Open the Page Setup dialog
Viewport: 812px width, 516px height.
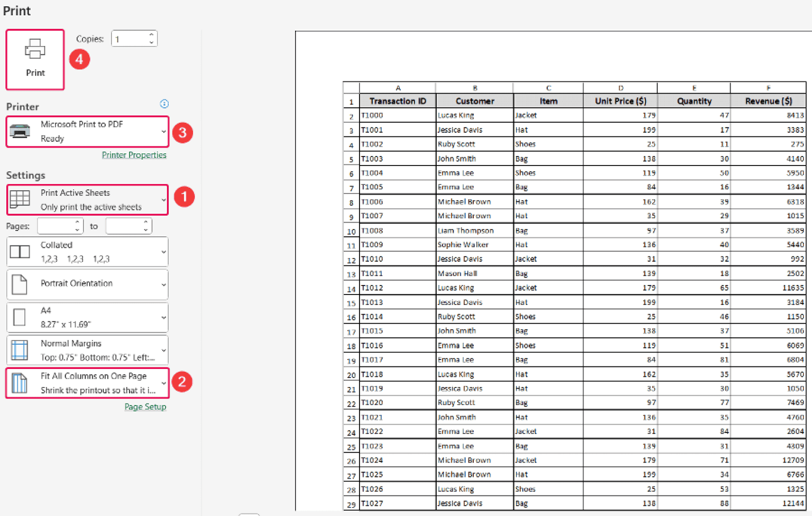click(x=145, y=406)
